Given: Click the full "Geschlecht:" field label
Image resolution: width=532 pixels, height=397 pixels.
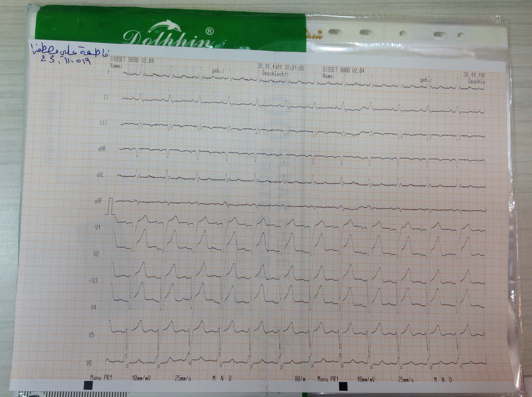Looking at the screenshot, I should [275, 74].
